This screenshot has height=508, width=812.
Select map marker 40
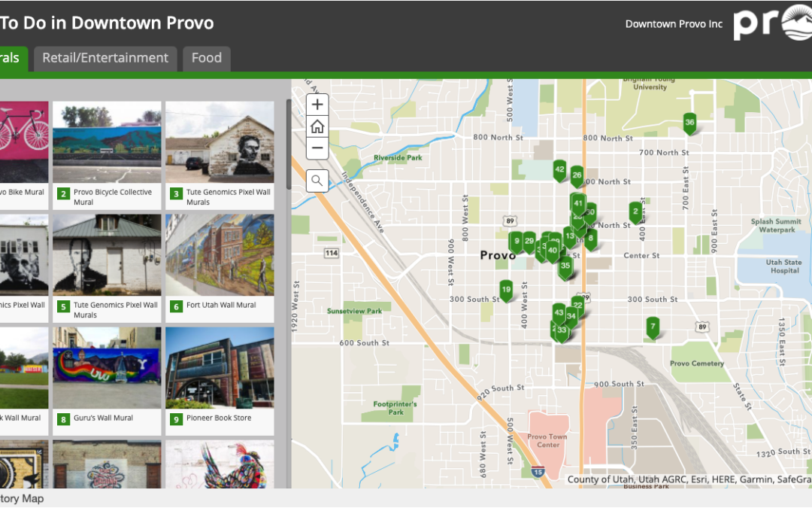[x=553, y=251]
